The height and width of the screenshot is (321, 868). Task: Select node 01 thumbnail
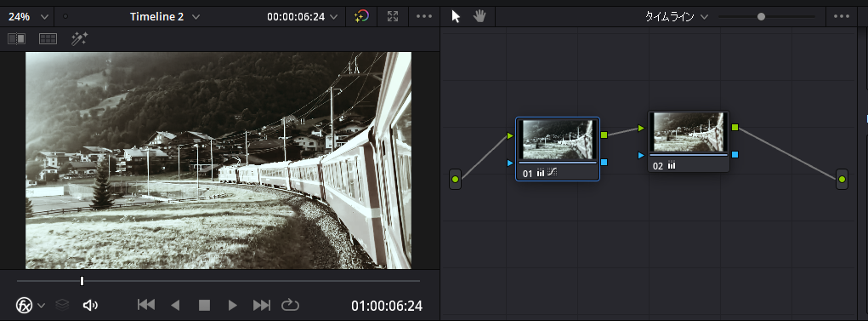[x=558, y=140]
